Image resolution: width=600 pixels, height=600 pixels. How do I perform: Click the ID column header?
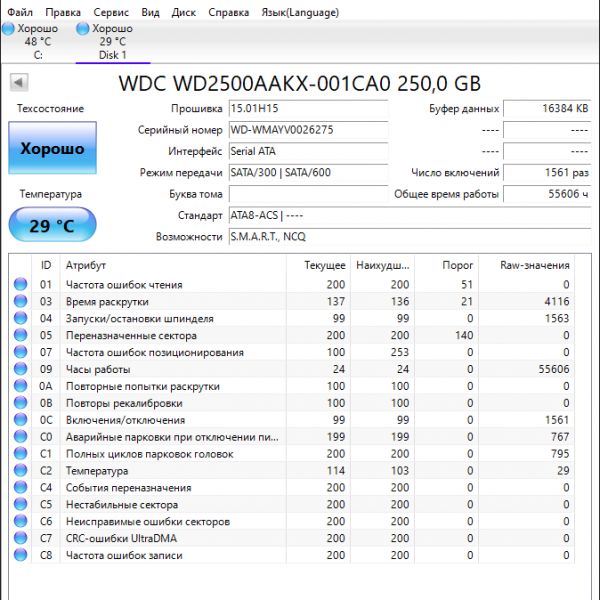pos(46,265)
